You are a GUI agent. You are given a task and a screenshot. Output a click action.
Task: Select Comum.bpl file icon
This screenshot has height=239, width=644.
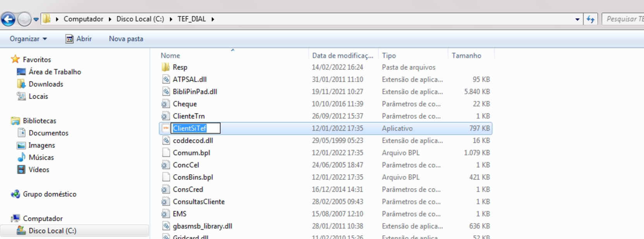[x=166, y=153]
